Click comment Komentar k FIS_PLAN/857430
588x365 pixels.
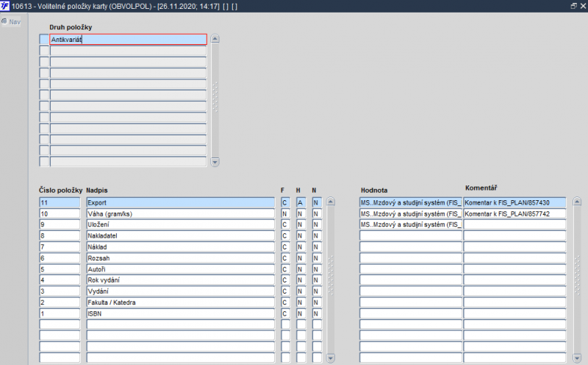[x=514, y=202]
